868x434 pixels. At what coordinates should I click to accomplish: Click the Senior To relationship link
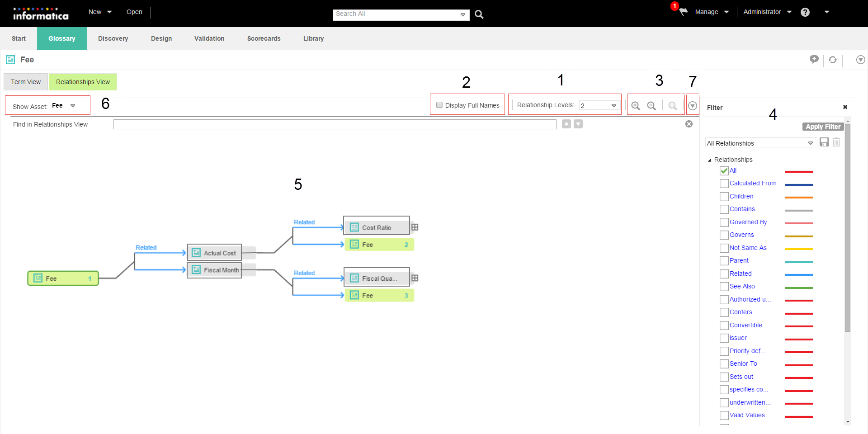point(743,363)
